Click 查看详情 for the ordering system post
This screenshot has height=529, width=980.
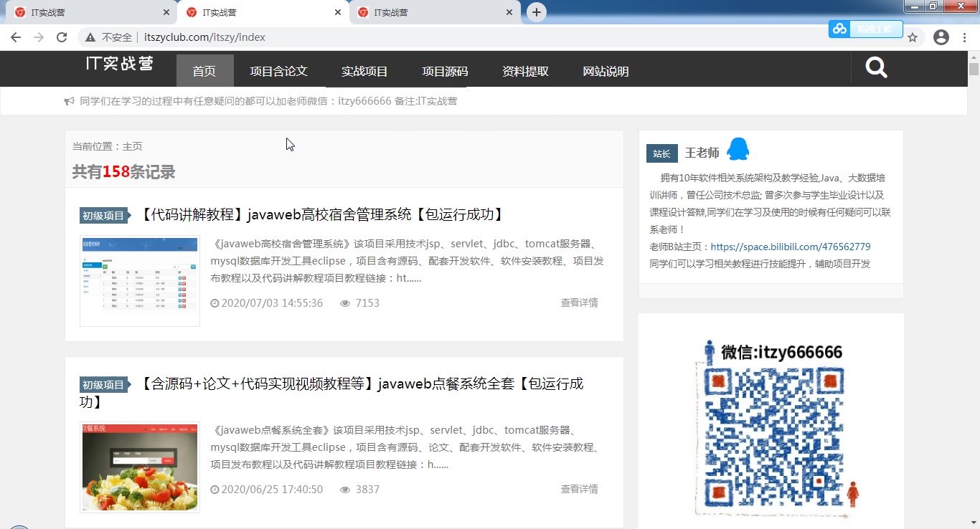tap(579, 489)
